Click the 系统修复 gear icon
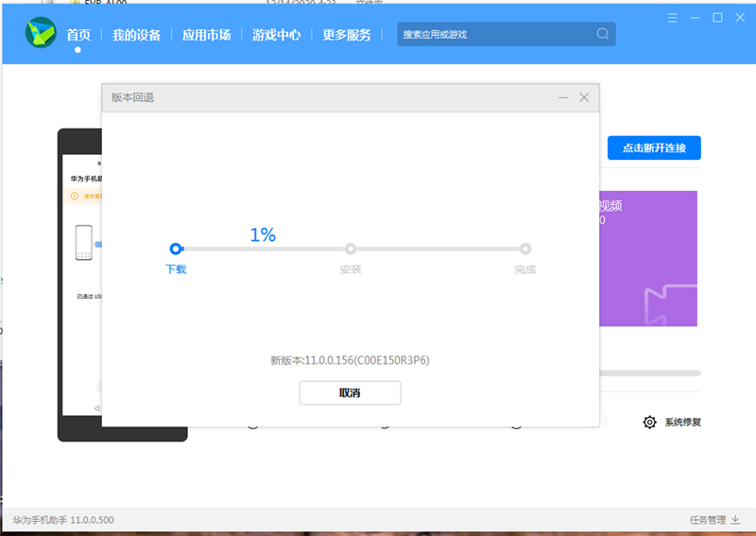756x536 pixels. tap(649, 423)
